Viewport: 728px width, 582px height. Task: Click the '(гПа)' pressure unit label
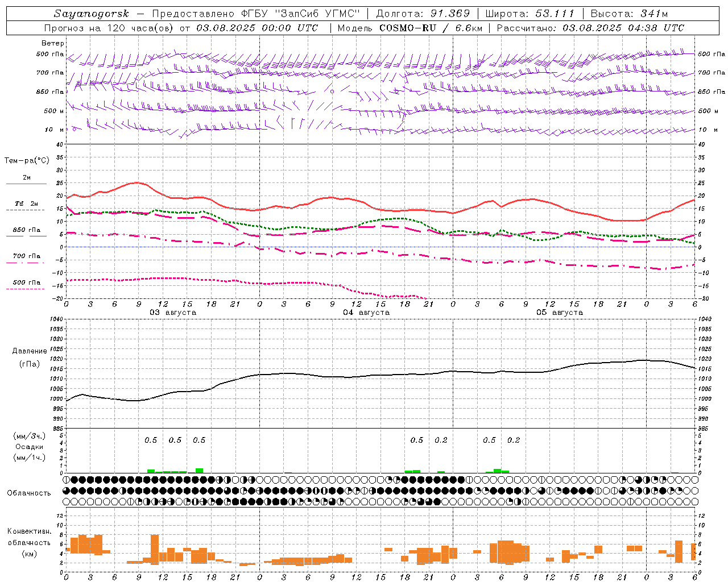(x=30, y=364)
